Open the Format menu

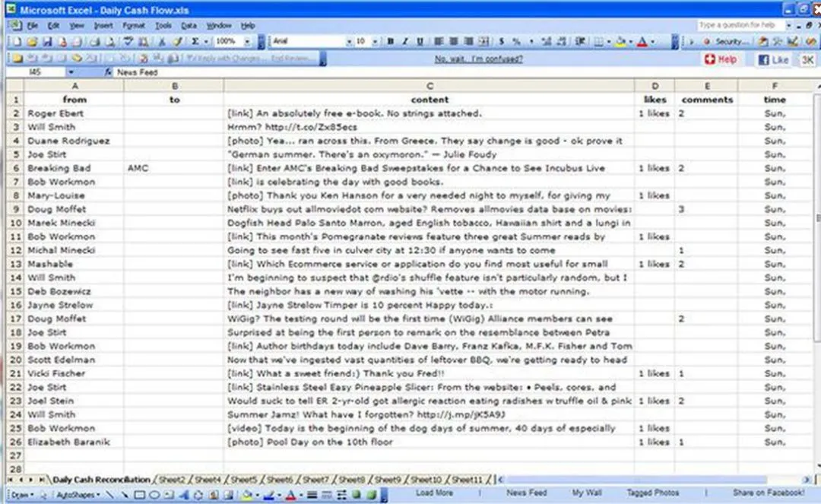coord(134,26)
